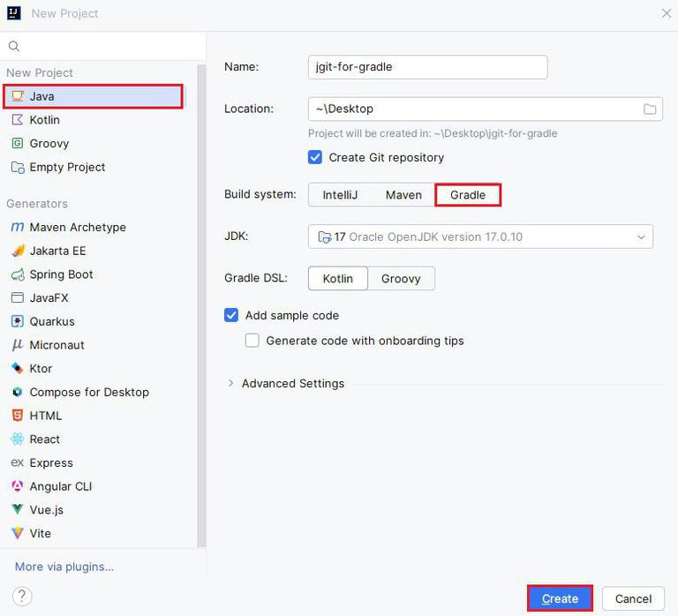This screenshot has height=616, width=678.
Task: Click the Spring Boot generator icon
Action: (x=17, y=274)
